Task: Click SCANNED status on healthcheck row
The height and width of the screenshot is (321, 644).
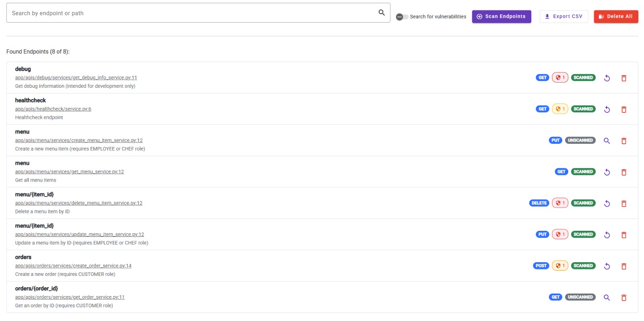Action: click(583, 109)
